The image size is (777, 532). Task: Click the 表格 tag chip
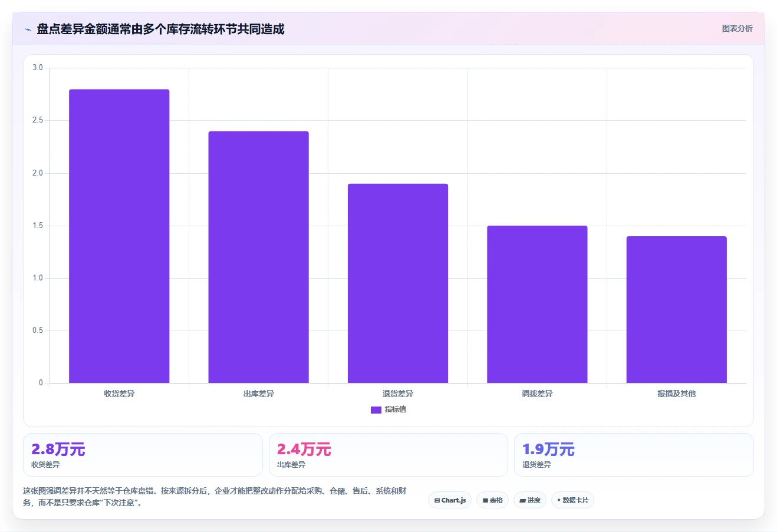(x=492, y=500)
